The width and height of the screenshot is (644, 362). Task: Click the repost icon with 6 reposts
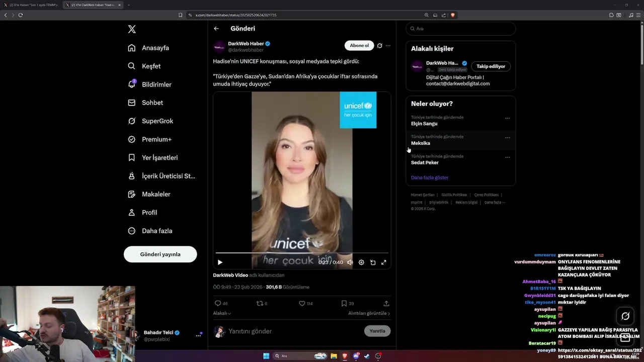coord(260,303)
